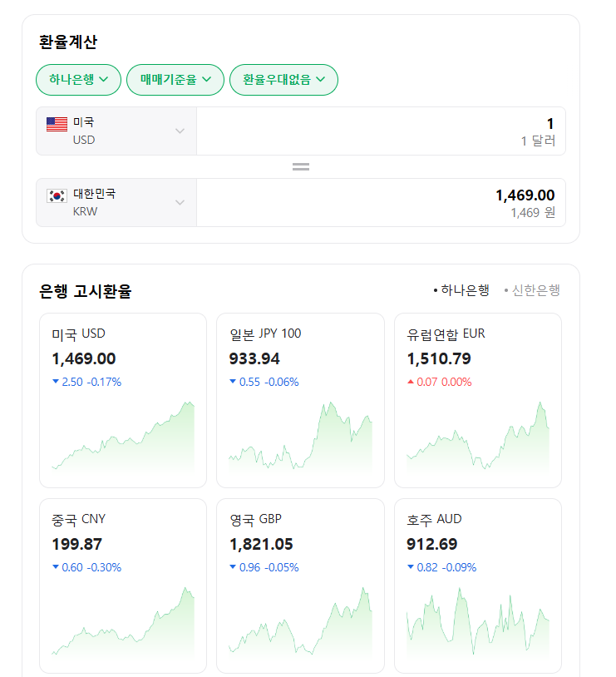Screen dimensions: 616x677
Task: Click the US flag icon
Action: 57,124
